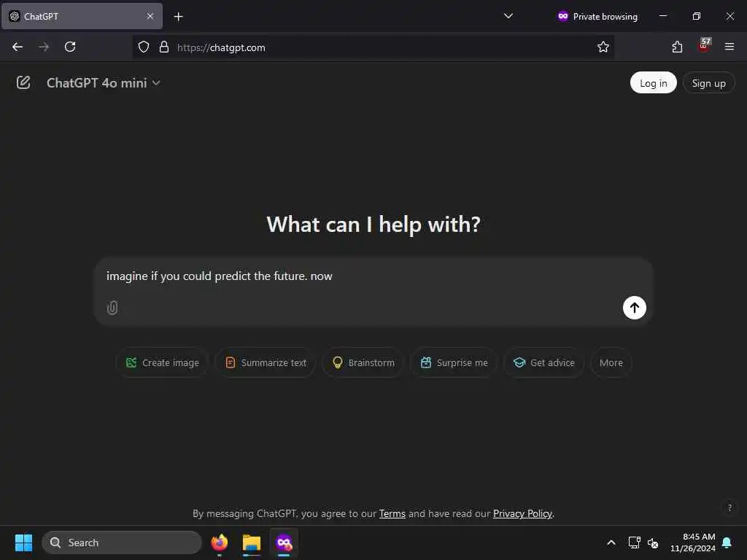Choose the Create image suggestion

click(162, 363)
